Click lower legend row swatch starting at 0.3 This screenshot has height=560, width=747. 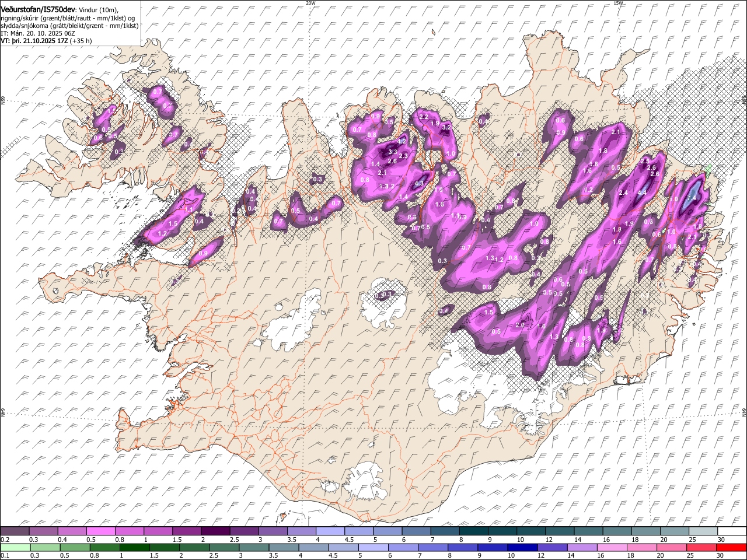[x=45, y=547]
